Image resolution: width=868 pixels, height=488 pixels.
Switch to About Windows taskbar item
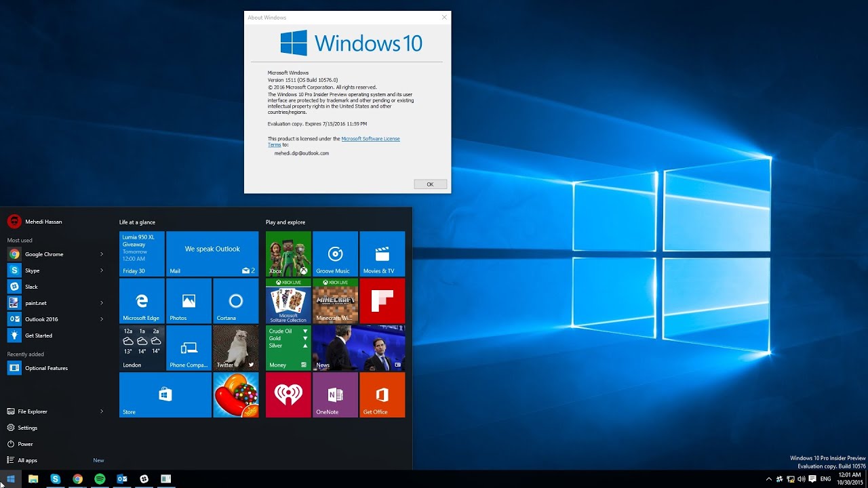coord(166,479)
